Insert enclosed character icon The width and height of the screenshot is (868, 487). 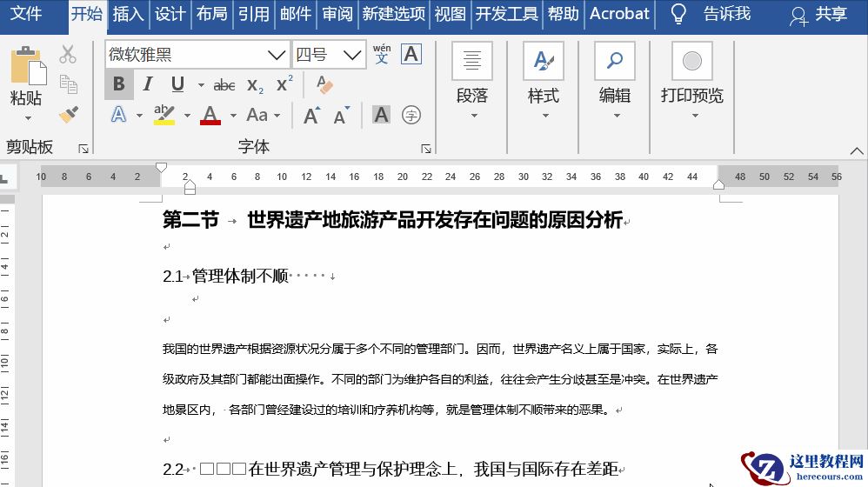(x=411, y=115)
